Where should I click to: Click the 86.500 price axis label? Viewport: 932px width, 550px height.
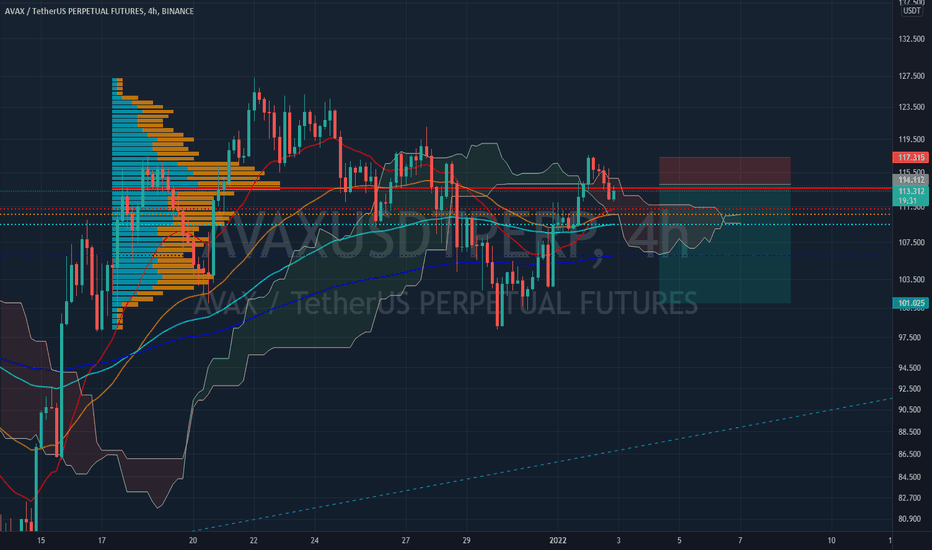912,454
